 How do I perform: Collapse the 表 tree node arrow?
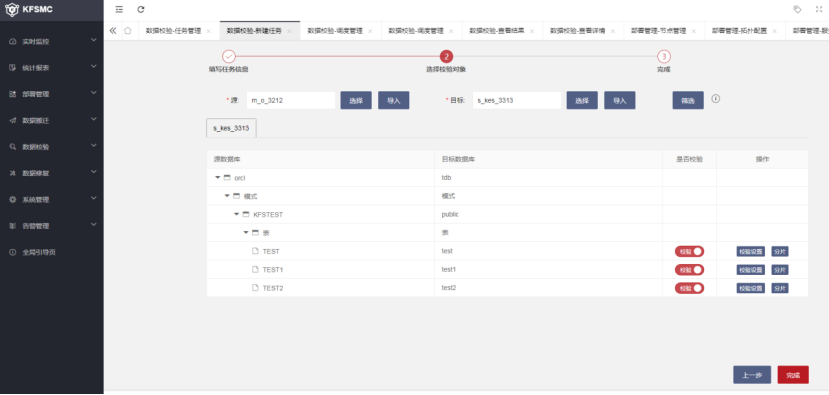[x=246, y=233]
